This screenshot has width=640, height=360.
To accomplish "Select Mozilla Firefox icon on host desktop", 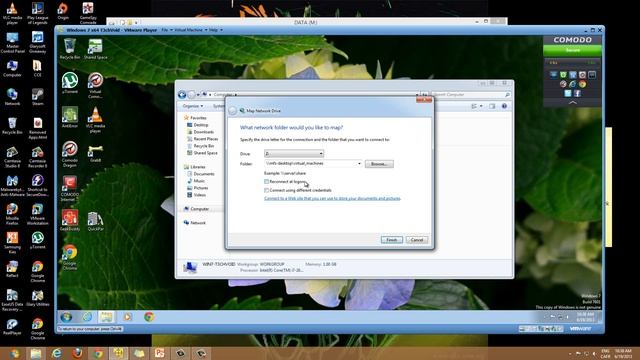I will [x=12, y=214].
